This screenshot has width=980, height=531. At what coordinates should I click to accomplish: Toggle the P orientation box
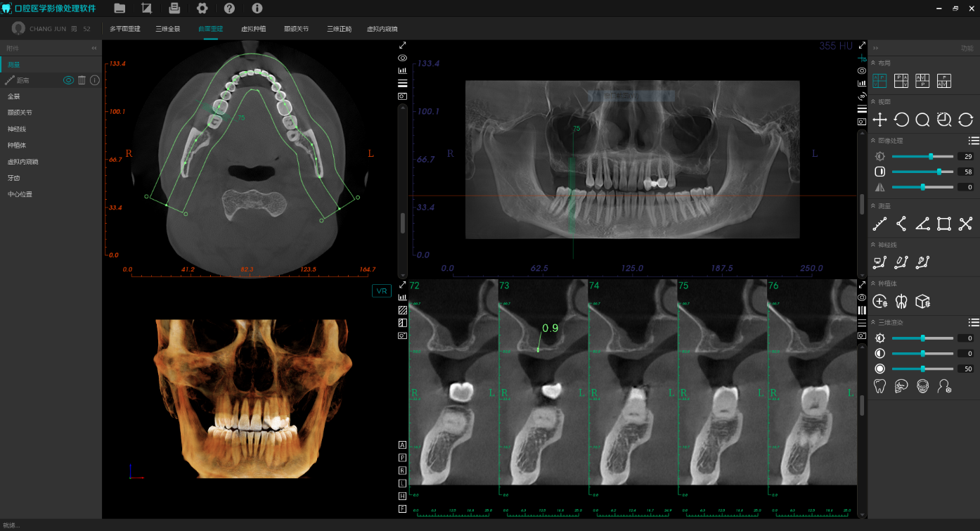pyautogui.click(x=403, y=458)
